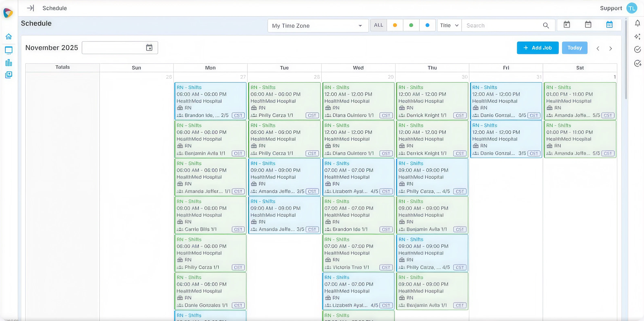The height and width of the screenshot is (321, 644).
Task: Open Monday's Danie Gonzales 1/1 shift
Action: click(x=210, y=291)
